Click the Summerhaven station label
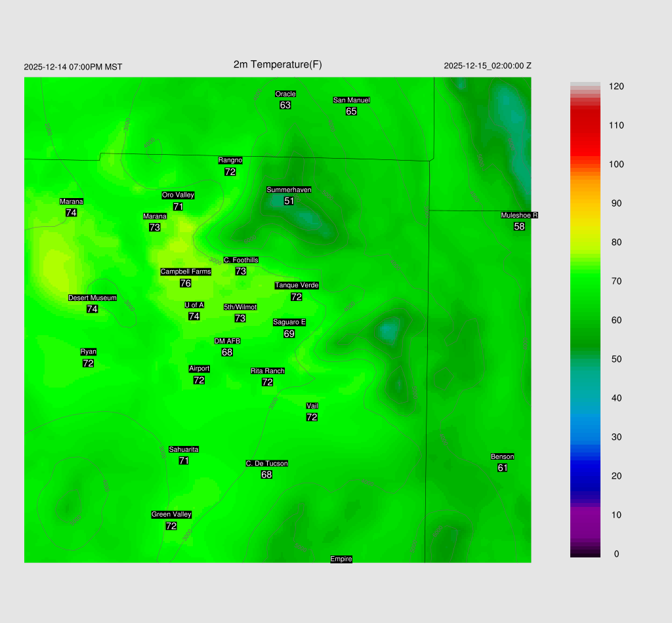Viewport: 672px width, 623px height. coord(289,190)
